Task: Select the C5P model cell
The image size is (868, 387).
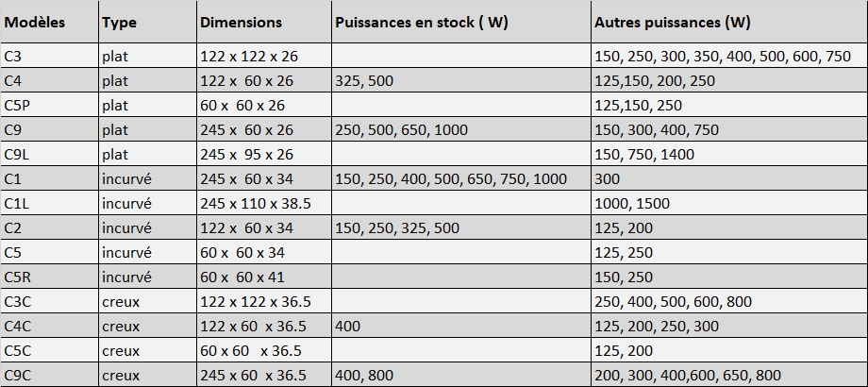Action: pyautogui.click(x=19, y=106)
